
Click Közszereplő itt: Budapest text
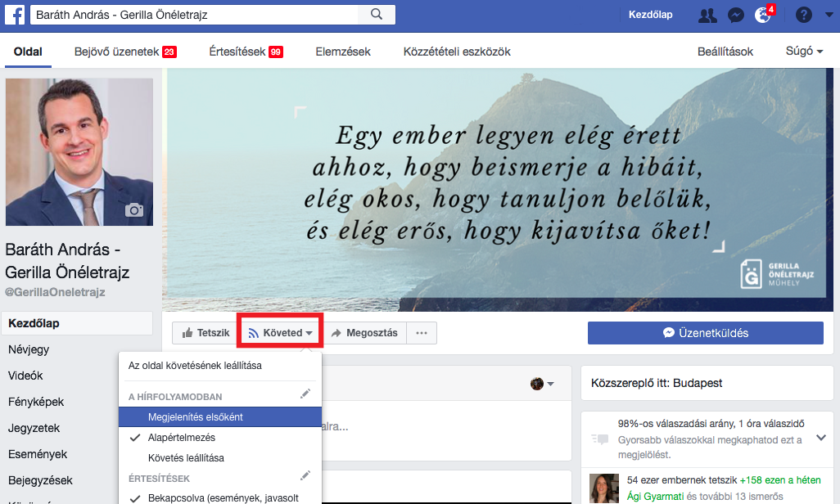pyautogui.click(x=657, y=383)
